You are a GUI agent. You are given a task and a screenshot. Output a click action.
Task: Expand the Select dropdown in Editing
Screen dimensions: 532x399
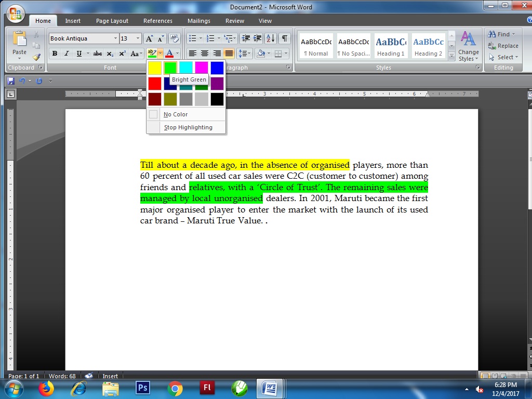tap(503, 57)
